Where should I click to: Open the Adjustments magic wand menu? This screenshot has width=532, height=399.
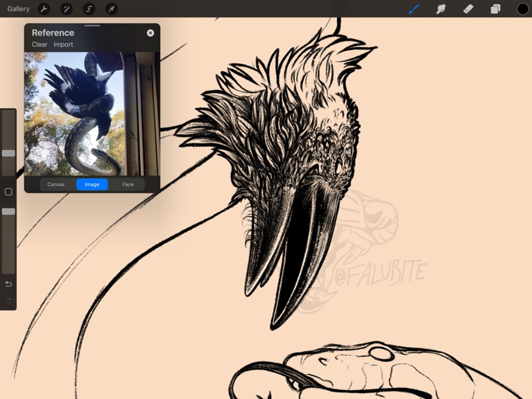point(66,9)
